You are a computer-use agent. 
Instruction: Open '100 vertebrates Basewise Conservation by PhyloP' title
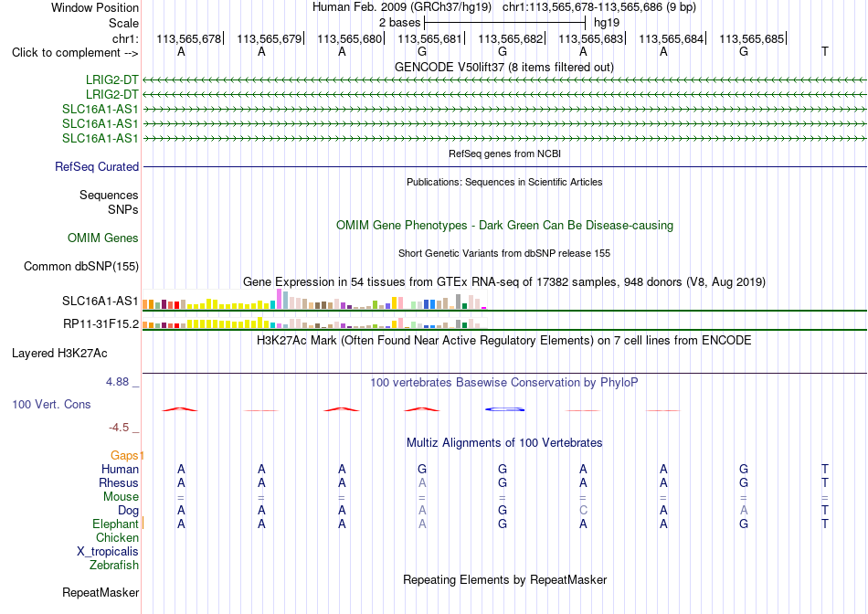tap(504, 382)
